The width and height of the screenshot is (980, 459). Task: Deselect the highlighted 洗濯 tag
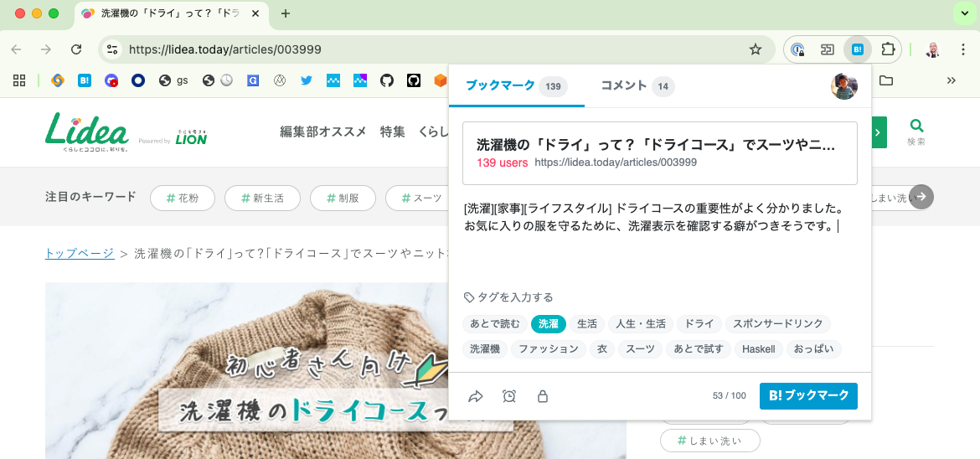548,324
